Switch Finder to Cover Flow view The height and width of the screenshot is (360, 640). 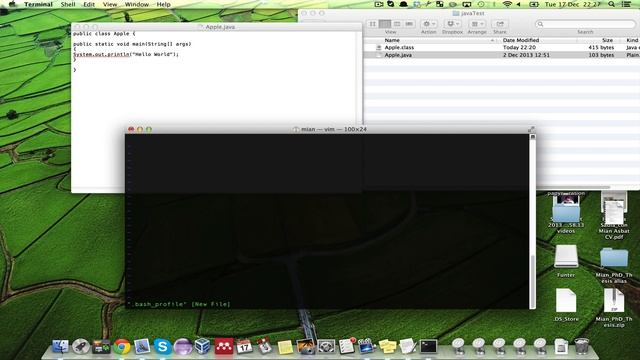(409, 24)
